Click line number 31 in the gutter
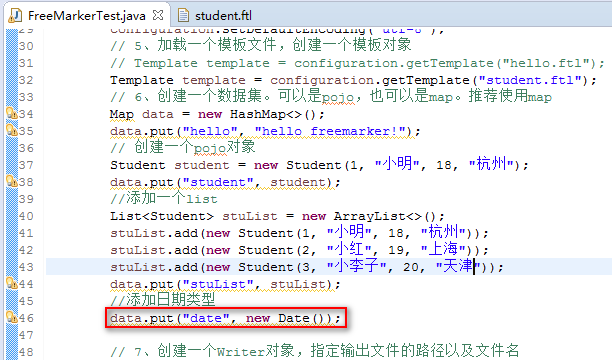Screen dimensions: 612x360 [26, 63]
